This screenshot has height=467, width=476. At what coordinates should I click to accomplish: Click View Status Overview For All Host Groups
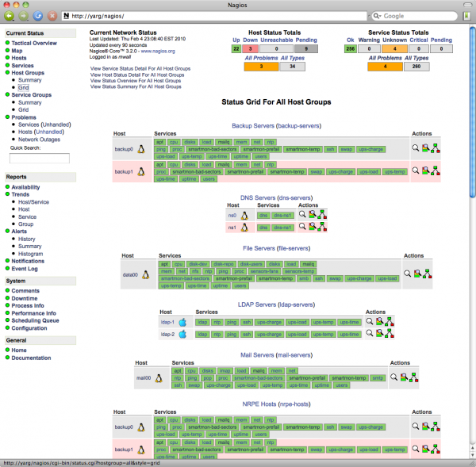(x=140, y=81)
